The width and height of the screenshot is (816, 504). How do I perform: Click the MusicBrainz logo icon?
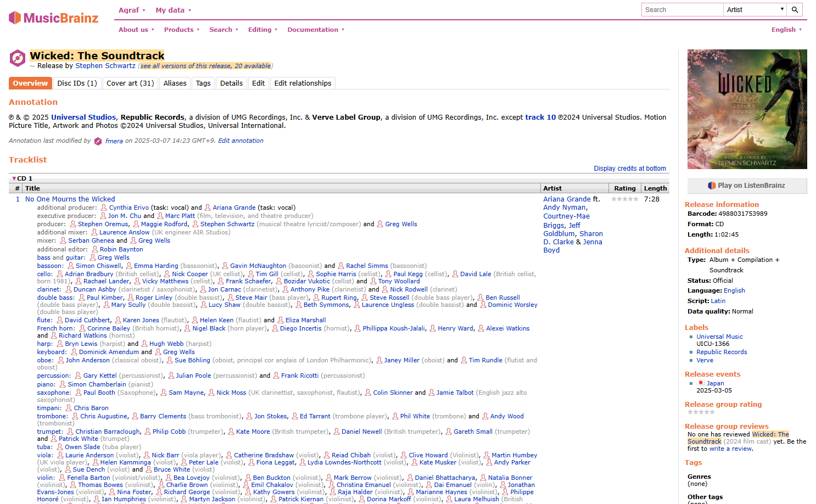(x=15, y=18)
